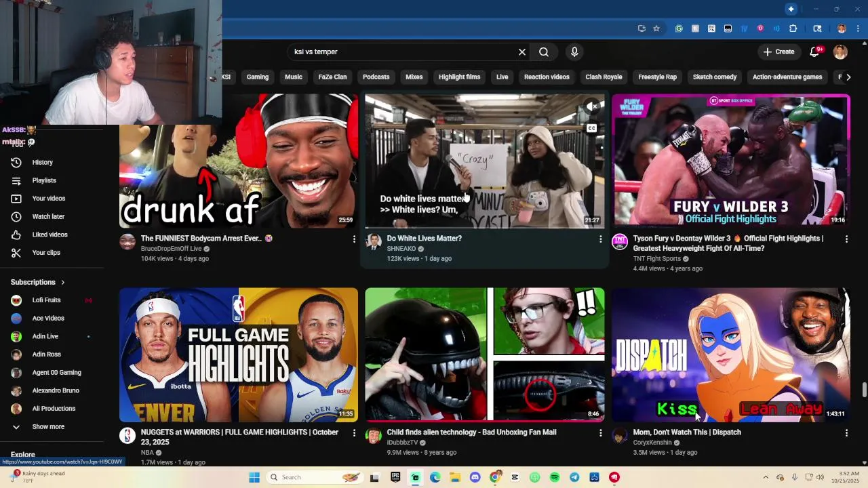Click the Watch later clock icon

pos(16,217)
